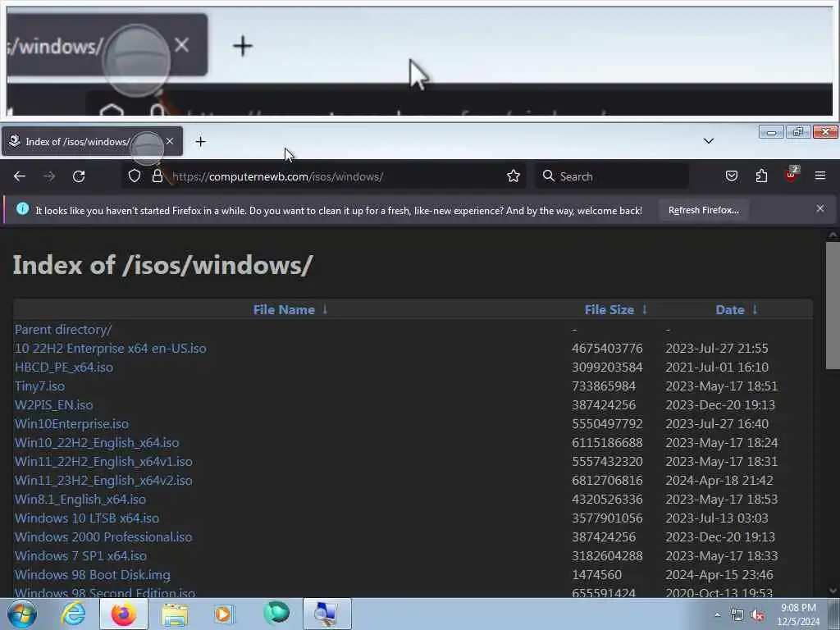Click Tiny7.iso link
840x630 pixels.
tap(39, 386)
